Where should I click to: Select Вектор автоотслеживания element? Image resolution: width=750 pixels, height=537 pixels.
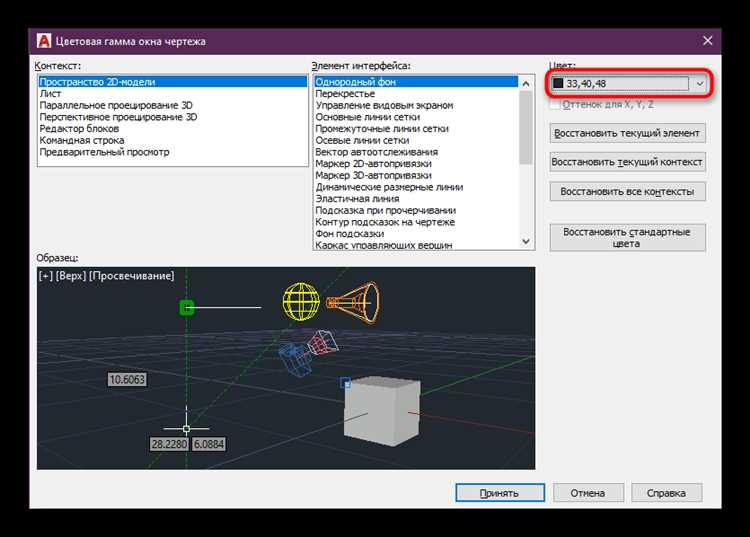416,152
